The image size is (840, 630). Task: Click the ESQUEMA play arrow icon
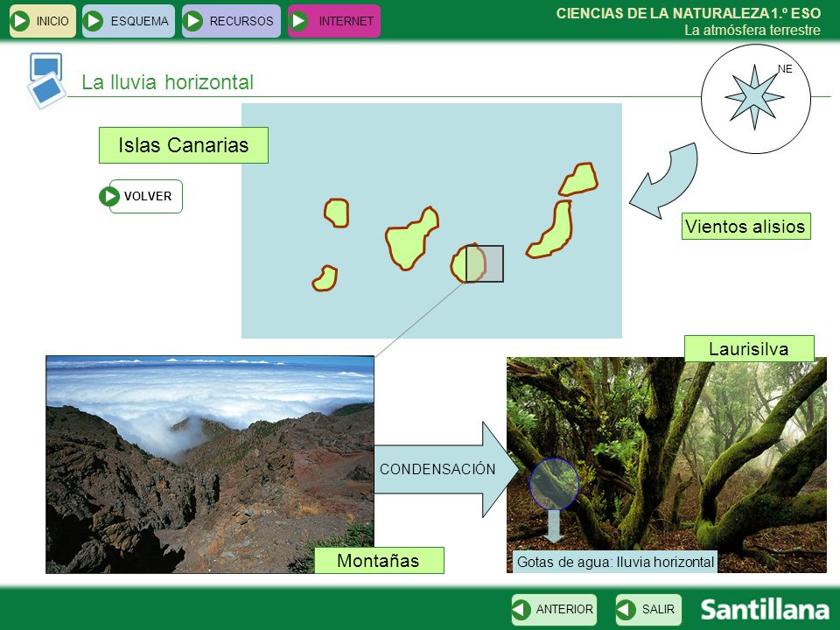tap(94, 21)
